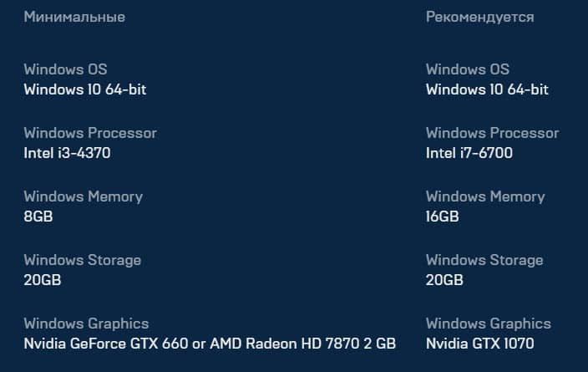Click Nvidia GeForce GTX 660 text

[106, 344]
